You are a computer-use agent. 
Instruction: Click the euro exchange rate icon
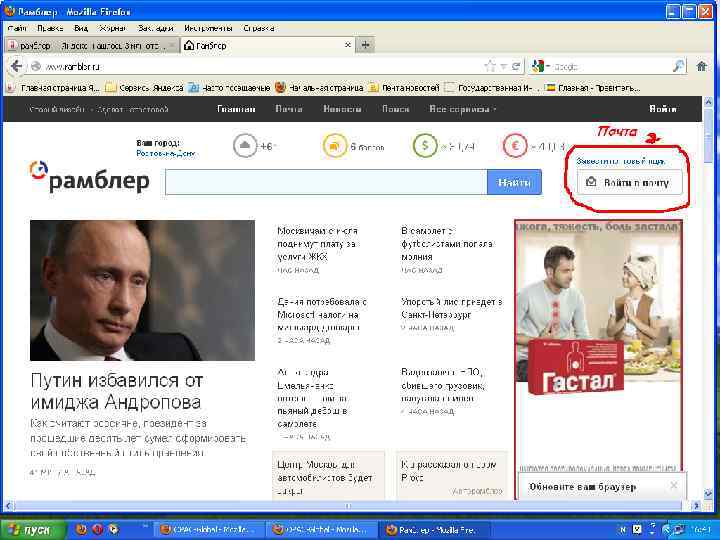[x=515, y=146]
